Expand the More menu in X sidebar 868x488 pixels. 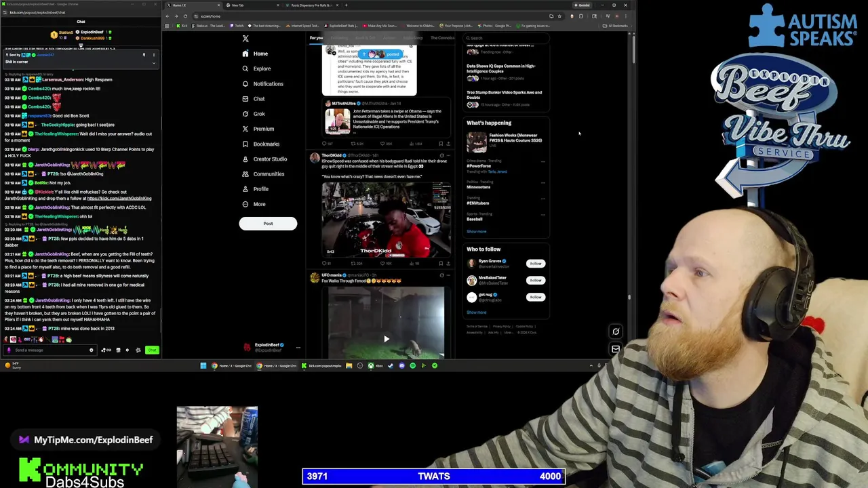click(x=254, y=204)
